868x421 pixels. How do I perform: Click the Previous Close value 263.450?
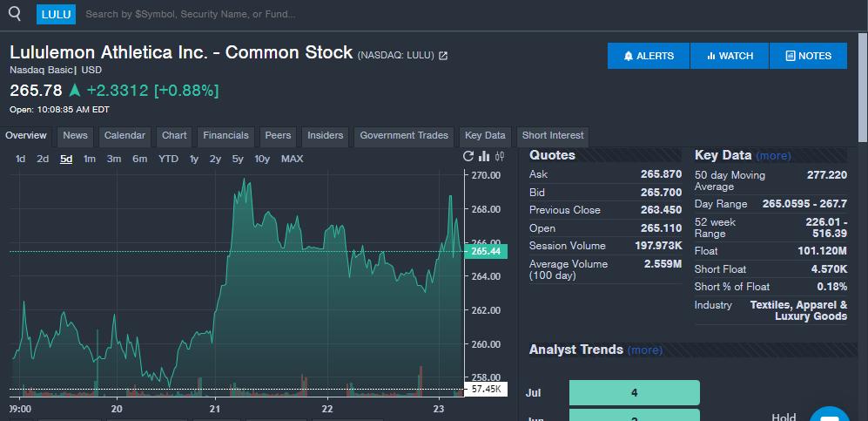point(661,211)
